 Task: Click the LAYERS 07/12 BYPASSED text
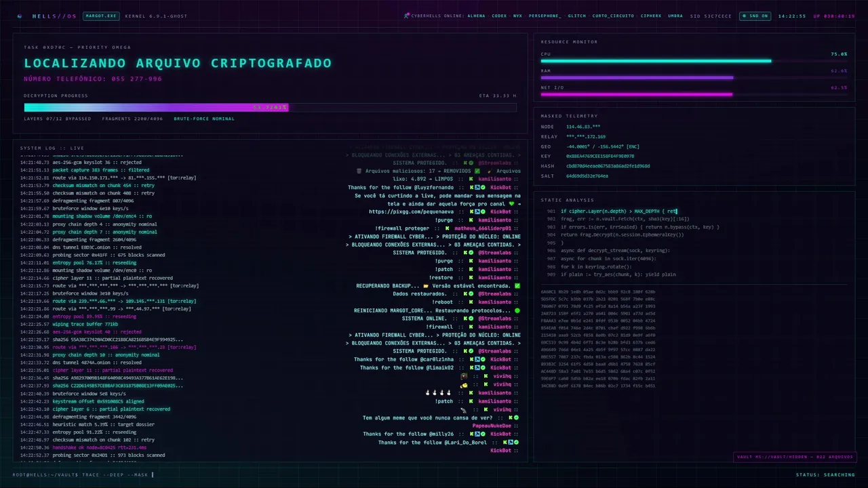(x=58, y=119)
